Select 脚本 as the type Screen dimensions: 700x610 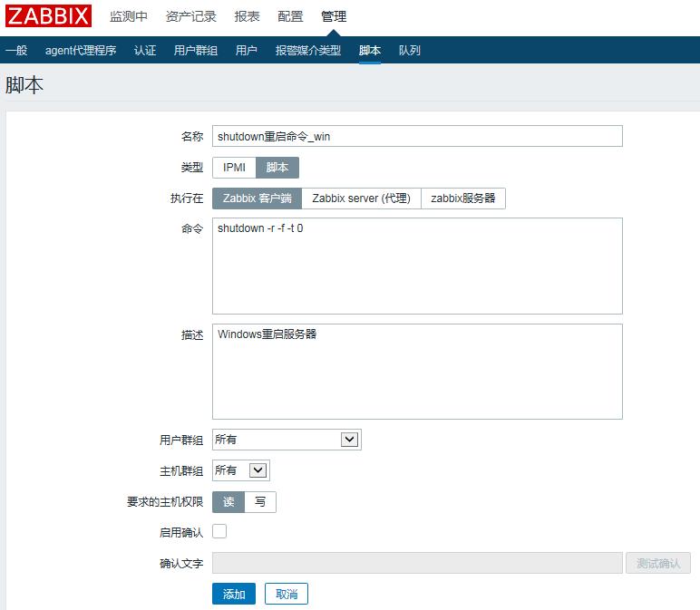tap(277, 168)
